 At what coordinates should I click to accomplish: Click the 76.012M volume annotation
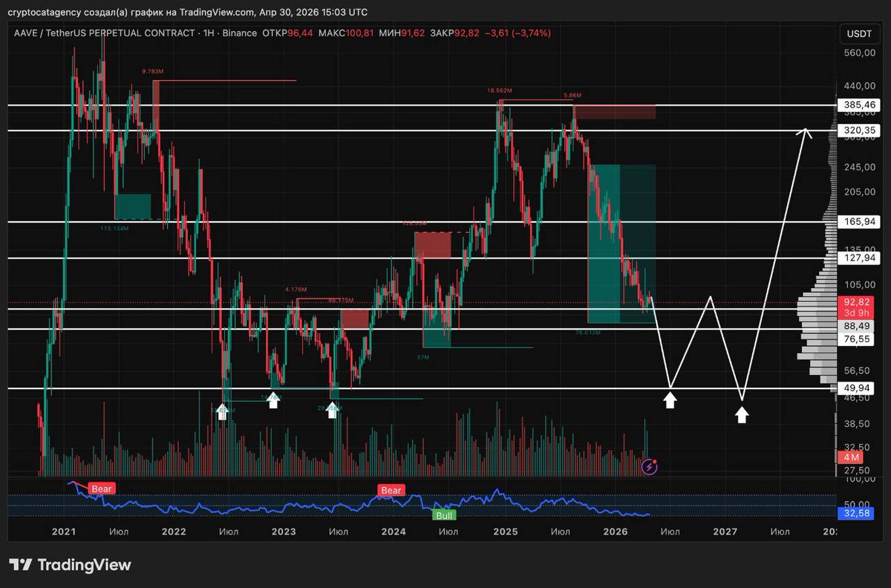tap(587, 333)
